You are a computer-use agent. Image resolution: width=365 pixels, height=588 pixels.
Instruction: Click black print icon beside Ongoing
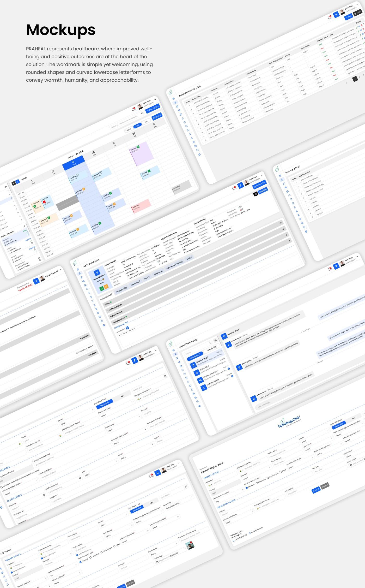[x=256, y=194]
